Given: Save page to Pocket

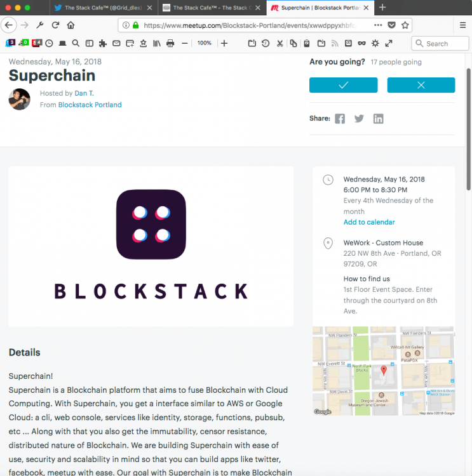Looking at the screenshot, I should coord(392,25).
